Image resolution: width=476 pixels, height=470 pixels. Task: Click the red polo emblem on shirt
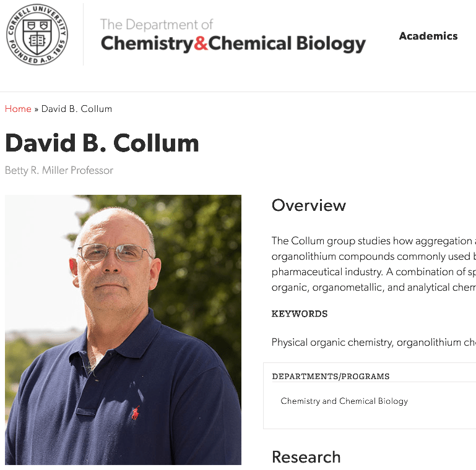click(136, 412)
